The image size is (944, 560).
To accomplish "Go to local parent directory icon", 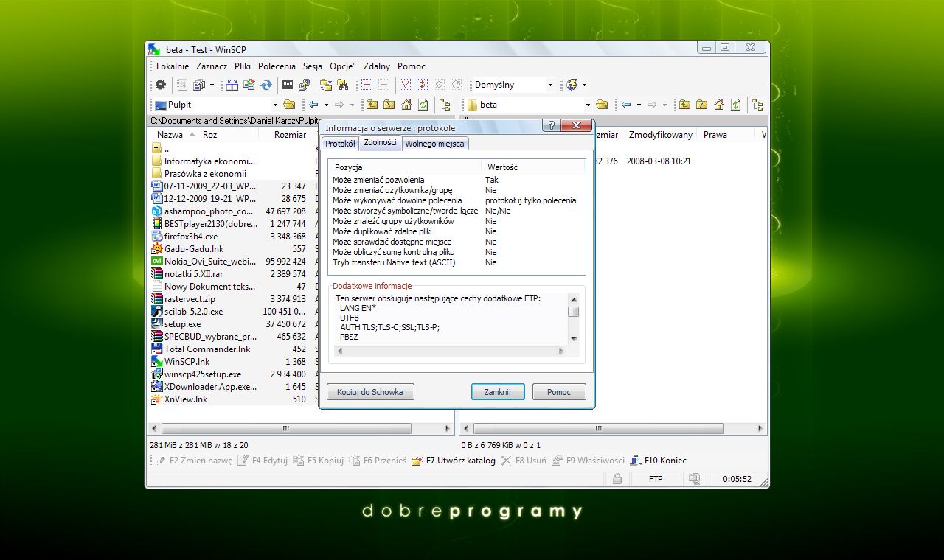I will [x=372, y=105].
